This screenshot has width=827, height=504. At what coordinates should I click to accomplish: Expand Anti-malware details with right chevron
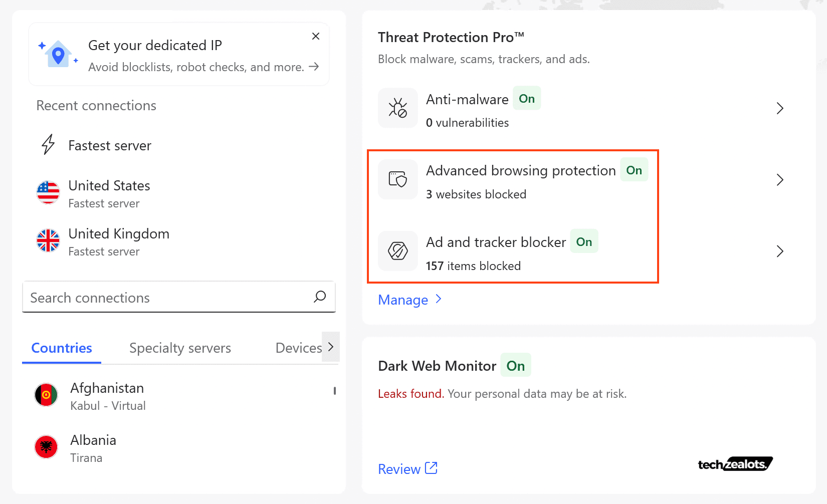tap(780, 108)
